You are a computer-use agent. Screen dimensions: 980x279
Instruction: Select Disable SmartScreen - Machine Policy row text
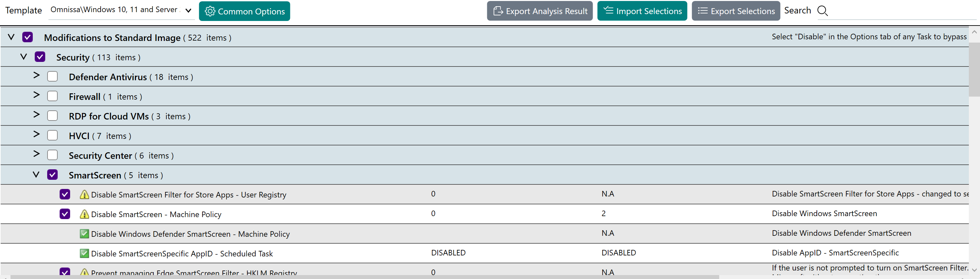156,214
